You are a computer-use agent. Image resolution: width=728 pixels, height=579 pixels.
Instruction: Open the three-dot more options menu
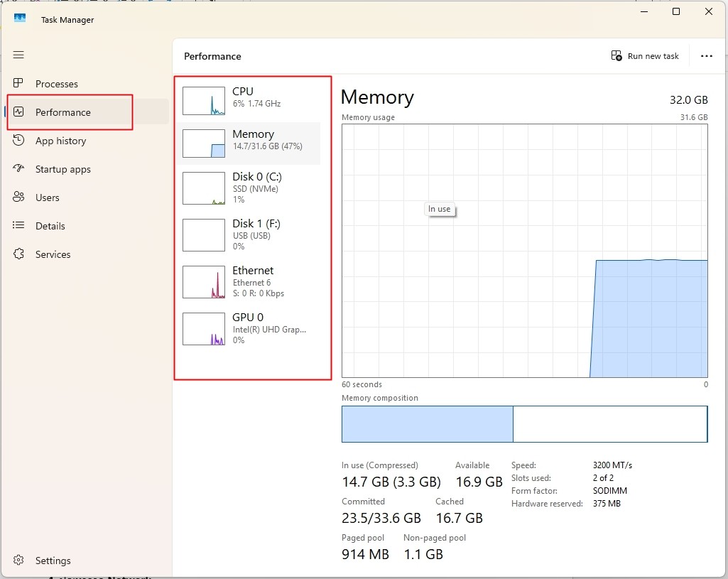tap(706, 56)
